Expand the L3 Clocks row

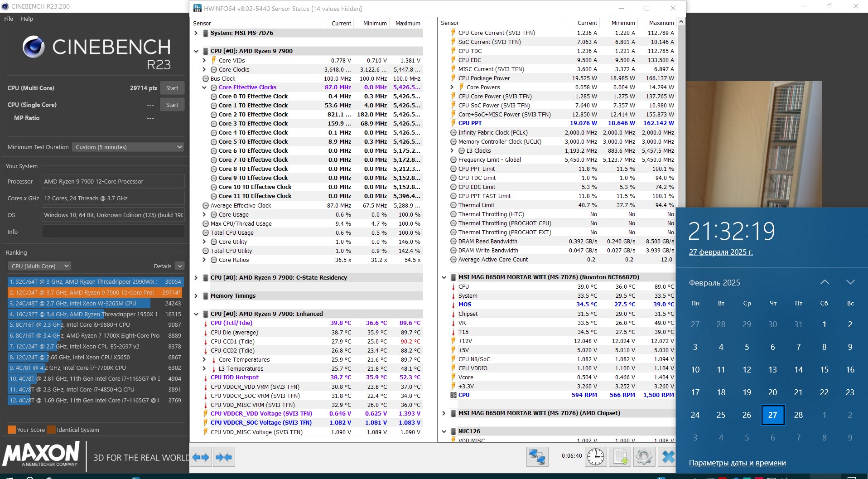(x=452, y=150)
